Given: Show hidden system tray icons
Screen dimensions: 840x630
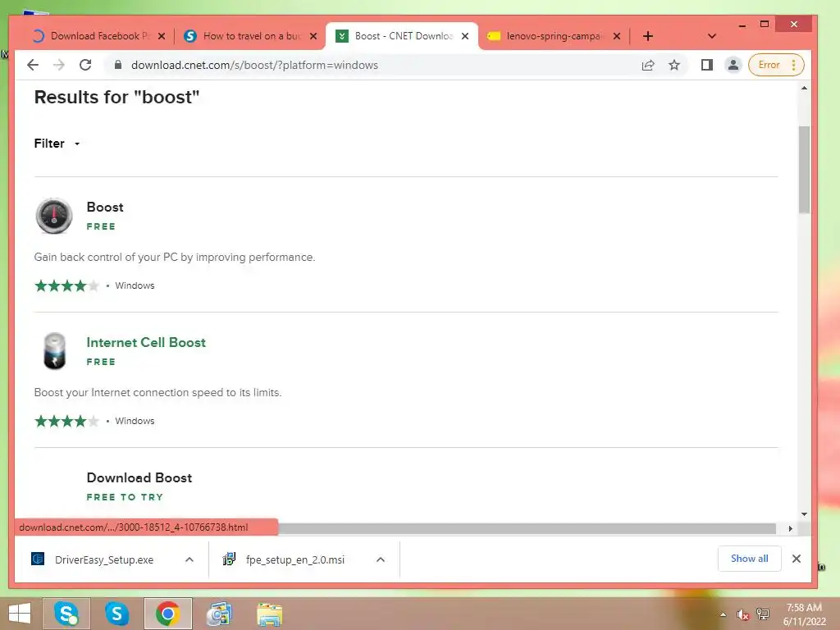Looking at the screenshot, I should pos(724,614).
